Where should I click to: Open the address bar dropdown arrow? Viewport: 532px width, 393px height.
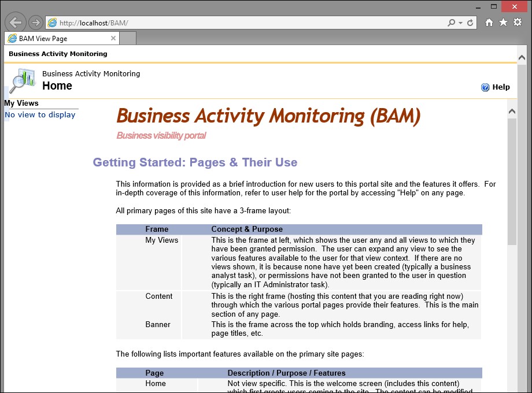pos(460,23)
